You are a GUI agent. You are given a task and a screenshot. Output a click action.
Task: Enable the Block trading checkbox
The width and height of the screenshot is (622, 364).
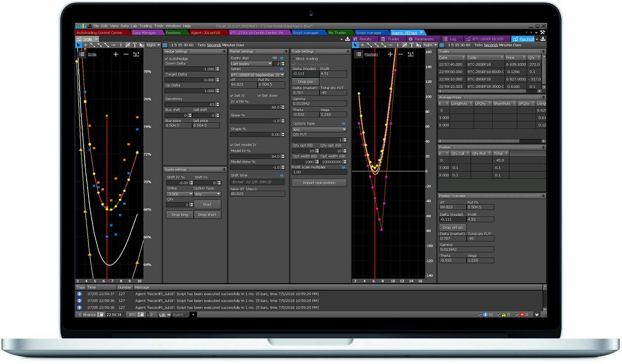click(x=293, y=58)
